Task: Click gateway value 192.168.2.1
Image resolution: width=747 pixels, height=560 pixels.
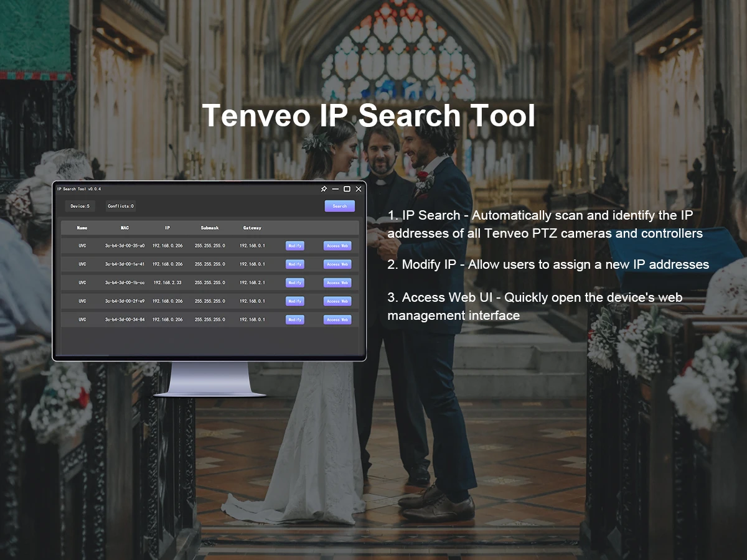Action: 252,282
